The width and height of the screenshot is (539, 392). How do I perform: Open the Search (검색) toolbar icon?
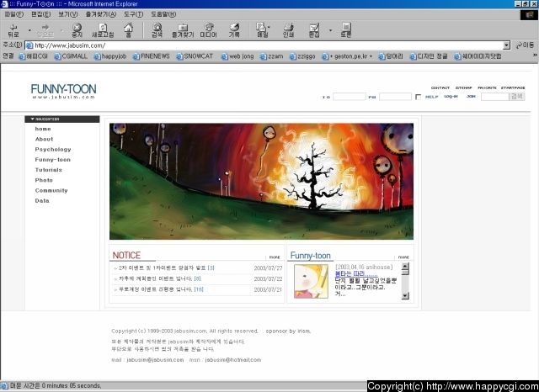157,30
